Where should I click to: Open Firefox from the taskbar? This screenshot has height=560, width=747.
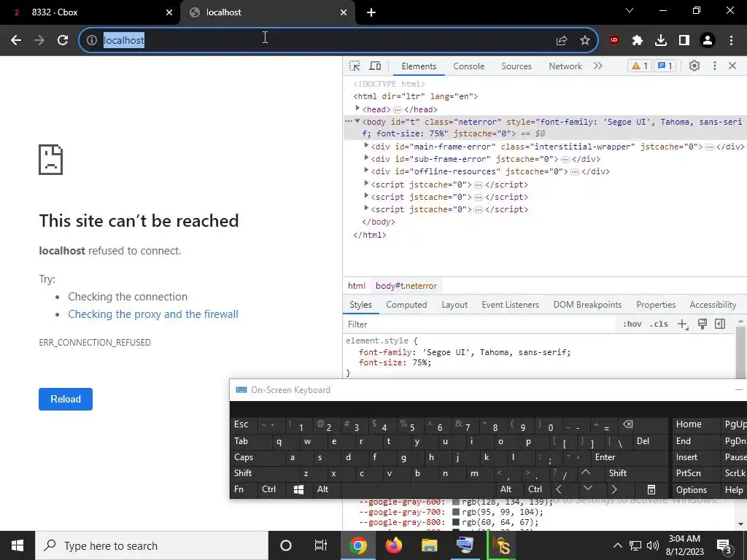[x=393, y=545]
